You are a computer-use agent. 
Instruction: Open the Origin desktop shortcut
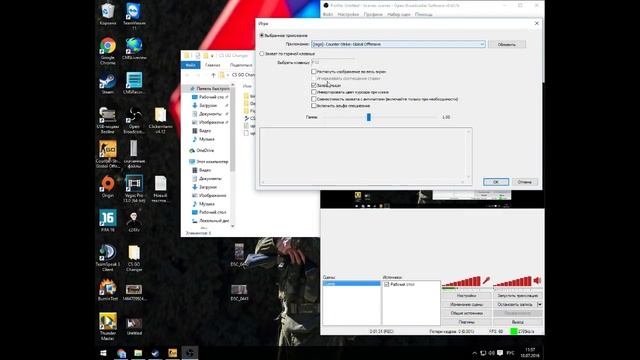(108, 187)
